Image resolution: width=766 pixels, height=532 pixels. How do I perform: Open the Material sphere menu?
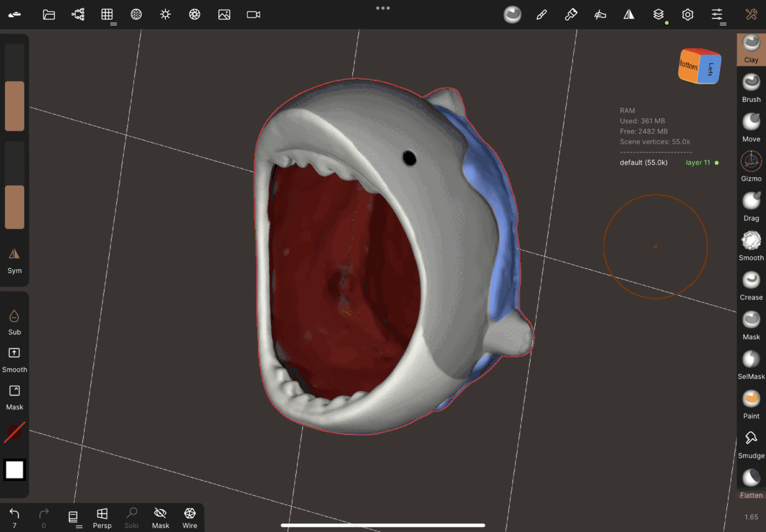tap(136, 14)
